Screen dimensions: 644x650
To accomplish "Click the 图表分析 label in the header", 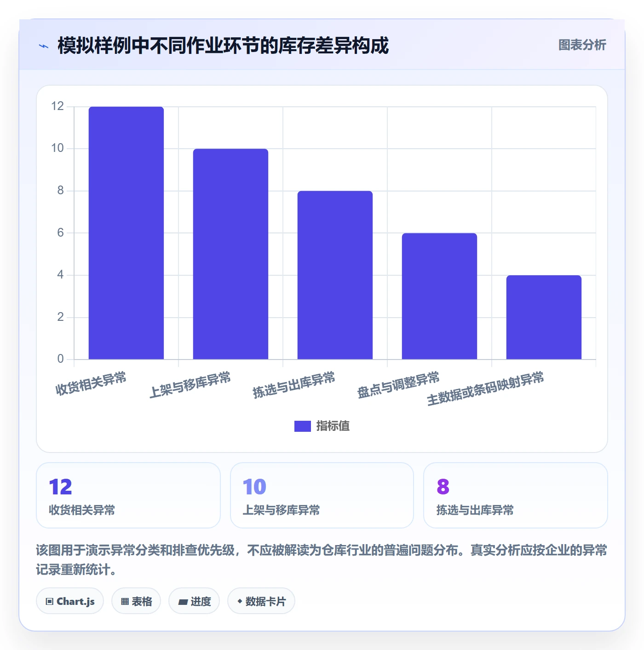I will tap(582, 45).
